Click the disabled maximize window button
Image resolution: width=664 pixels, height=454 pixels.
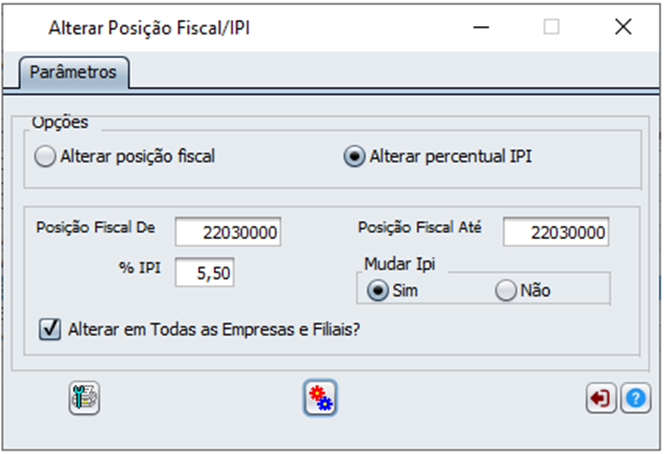551,27
